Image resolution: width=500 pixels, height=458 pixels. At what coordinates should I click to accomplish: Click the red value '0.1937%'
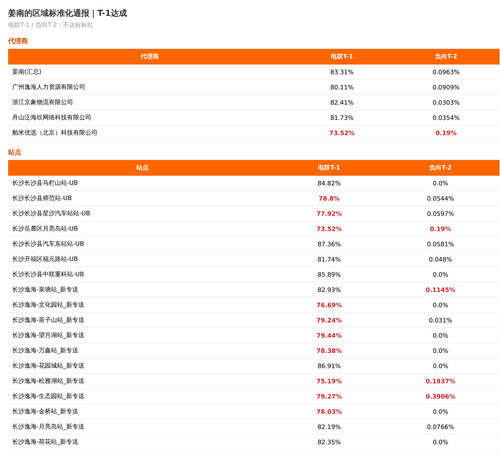click(440, 381)
